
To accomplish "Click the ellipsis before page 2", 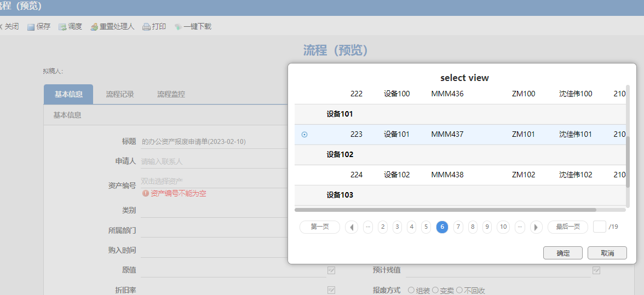I will click(368, 227).
